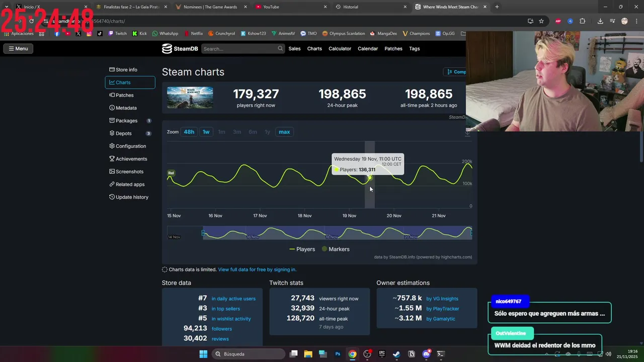The height and width of the screenshot is (362, 644).
Task: Open the Chrome downloads icon
Action: click(600, 21)
